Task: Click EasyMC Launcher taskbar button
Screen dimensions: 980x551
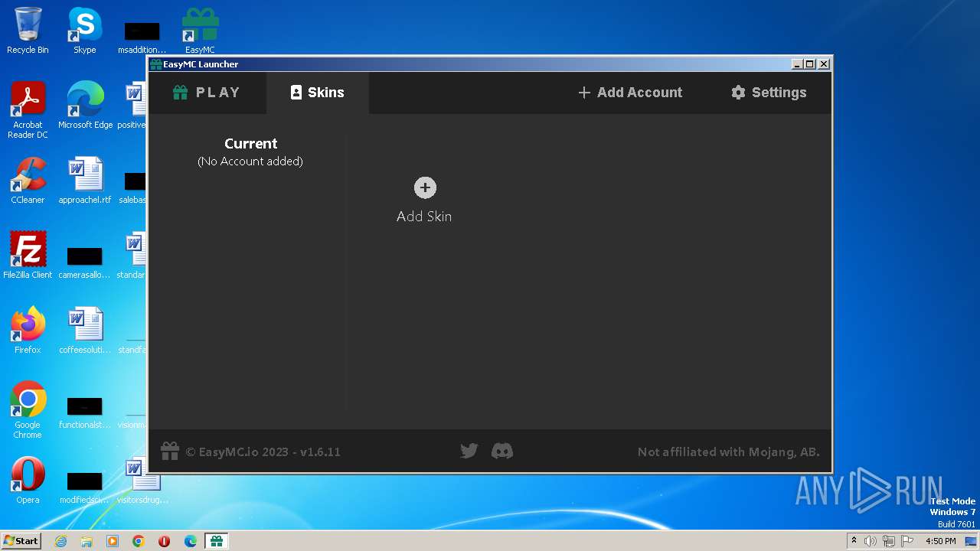Action: (x=217, y=541)
